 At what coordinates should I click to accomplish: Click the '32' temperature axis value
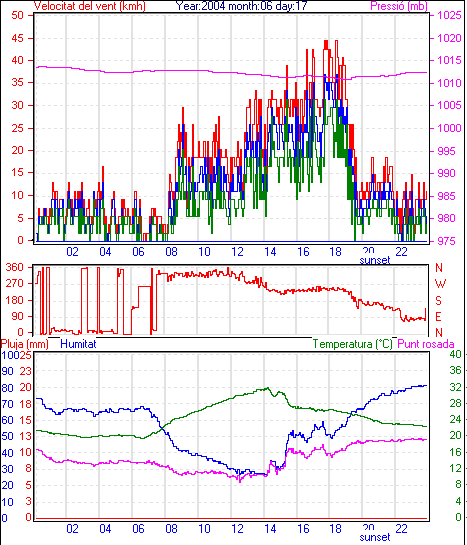[x=455, y=387]
